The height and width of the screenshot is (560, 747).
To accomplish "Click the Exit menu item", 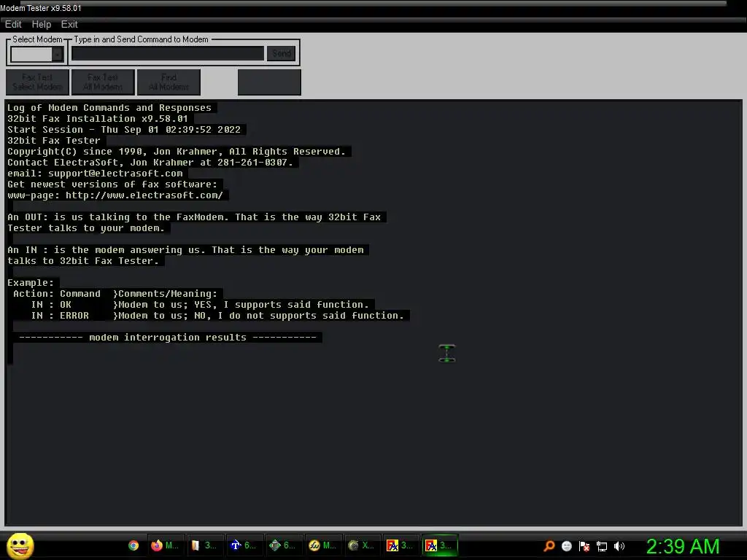I will point(69,24).
